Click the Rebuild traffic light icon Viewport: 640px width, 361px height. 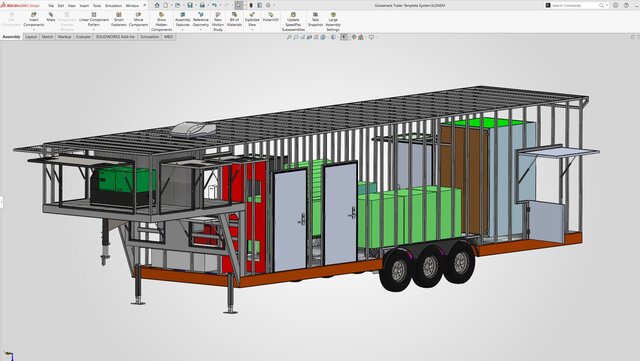[x=251, y=5]
